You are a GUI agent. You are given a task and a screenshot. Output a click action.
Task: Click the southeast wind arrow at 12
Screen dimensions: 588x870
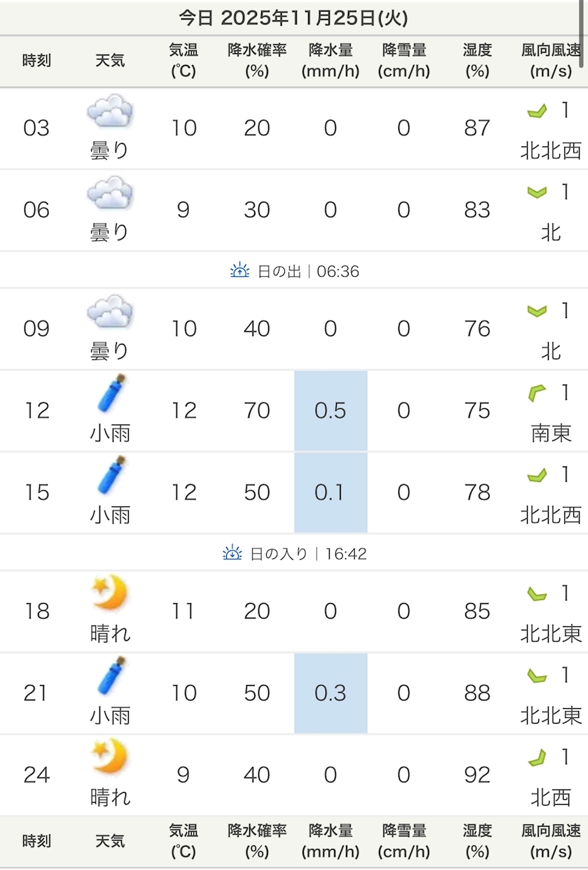[536, 394]
